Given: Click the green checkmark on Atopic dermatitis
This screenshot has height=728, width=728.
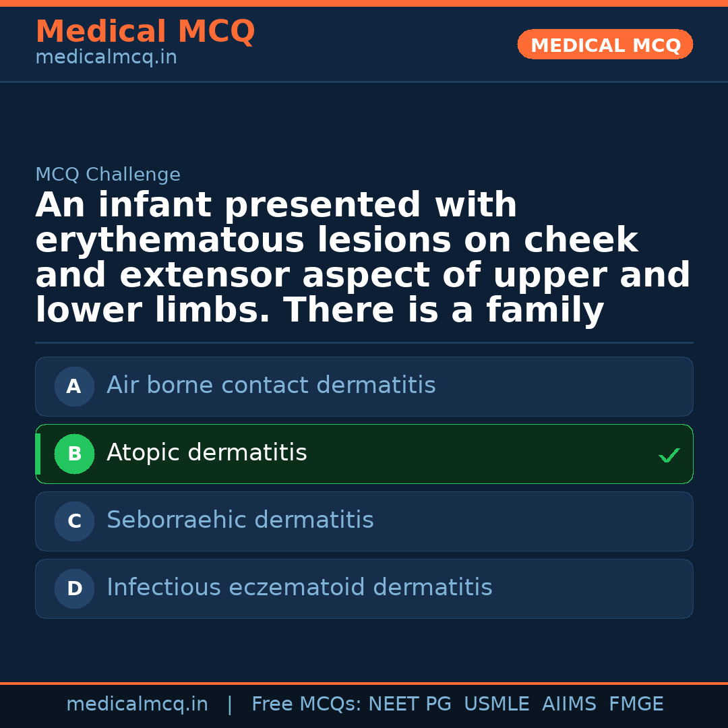Looking at the screenshot, I should pyautogui.click(x=669, y=456).
